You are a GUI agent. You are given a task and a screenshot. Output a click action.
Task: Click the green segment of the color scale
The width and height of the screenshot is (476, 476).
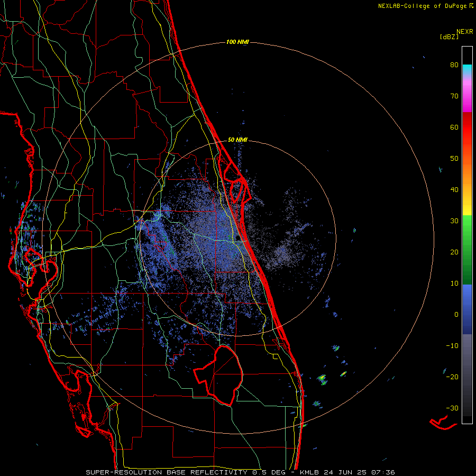467,250
